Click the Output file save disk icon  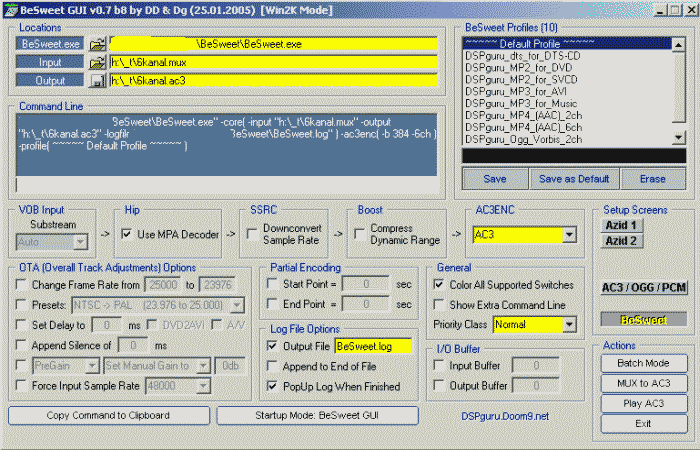pos(97,80)
